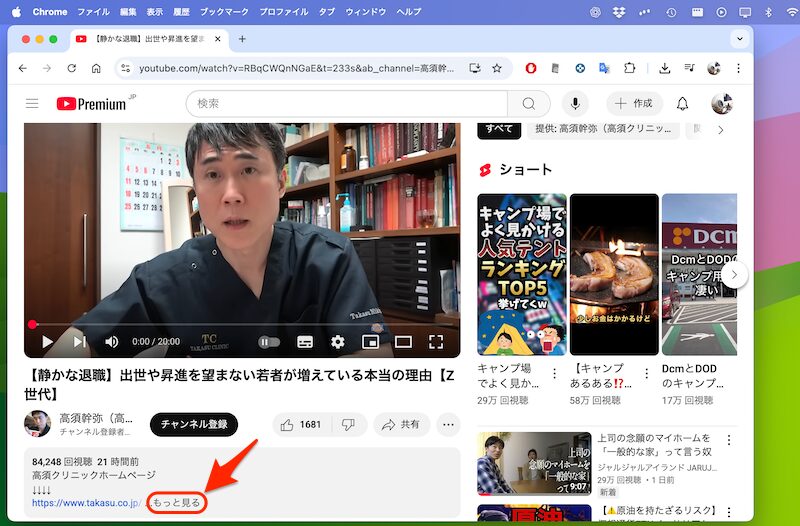Screen dimensions: 800x526
Task: Open 高須幹弥 channel name link
Action: pyautogui.click(x=96, y=418)
